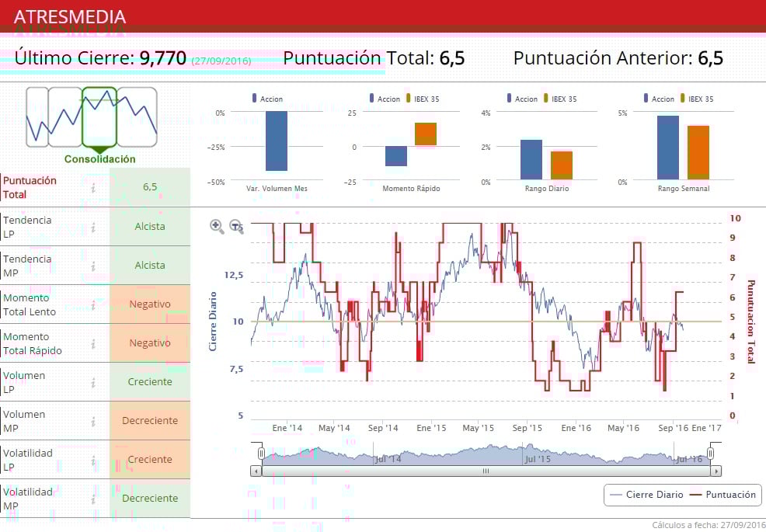This screenshot has width=766, height=532.
Task: Toggle IBEX 35 legend in Rango Semanal chart
Action: point(697,99)
